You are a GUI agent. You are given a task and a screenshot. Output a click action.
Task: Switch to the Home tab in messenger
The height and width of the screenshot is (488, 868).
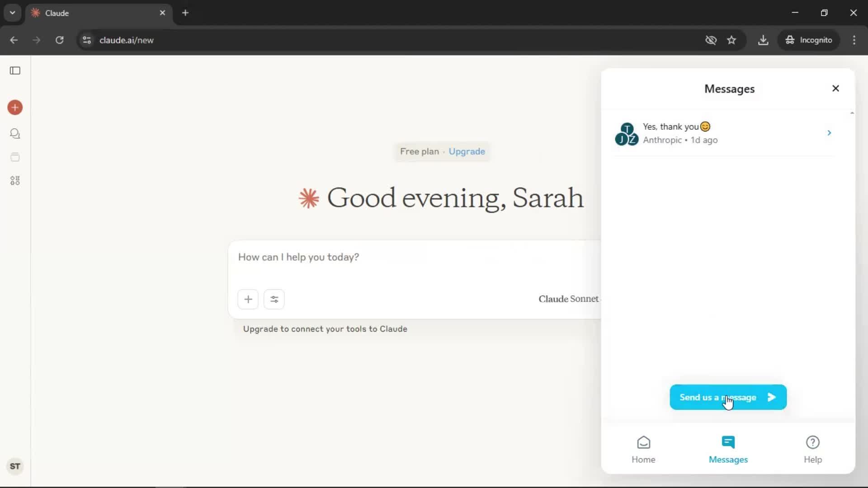click(x=643, y=450)
